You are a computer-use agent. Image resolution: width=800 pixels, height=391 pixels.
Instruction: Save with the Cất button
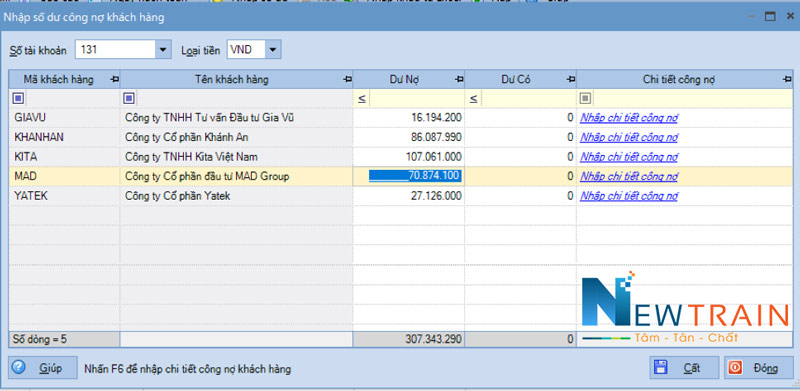[684, 368]
